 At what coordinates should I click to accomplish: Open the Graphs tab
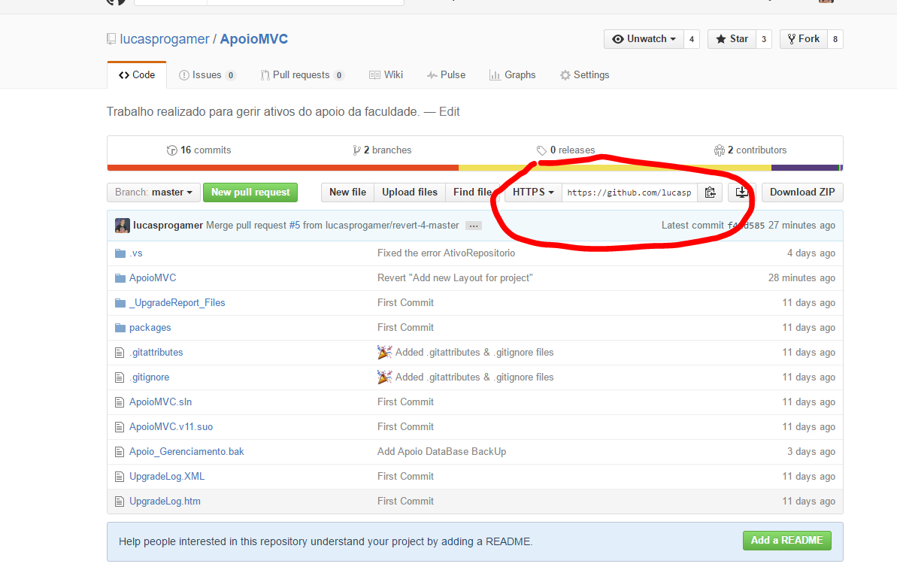click(x=513, y=75)
